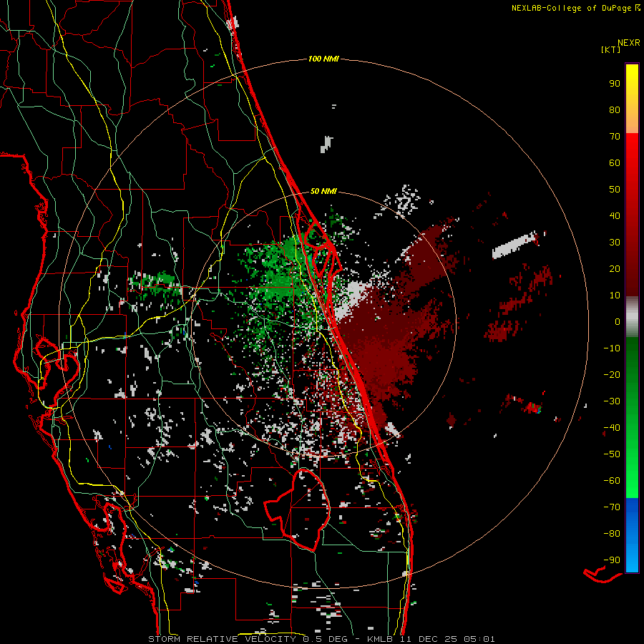Click the "KMLB" radar site identifier
This screenshot has width=644, height=644.
pyautogui.click(x=380, y=639)
